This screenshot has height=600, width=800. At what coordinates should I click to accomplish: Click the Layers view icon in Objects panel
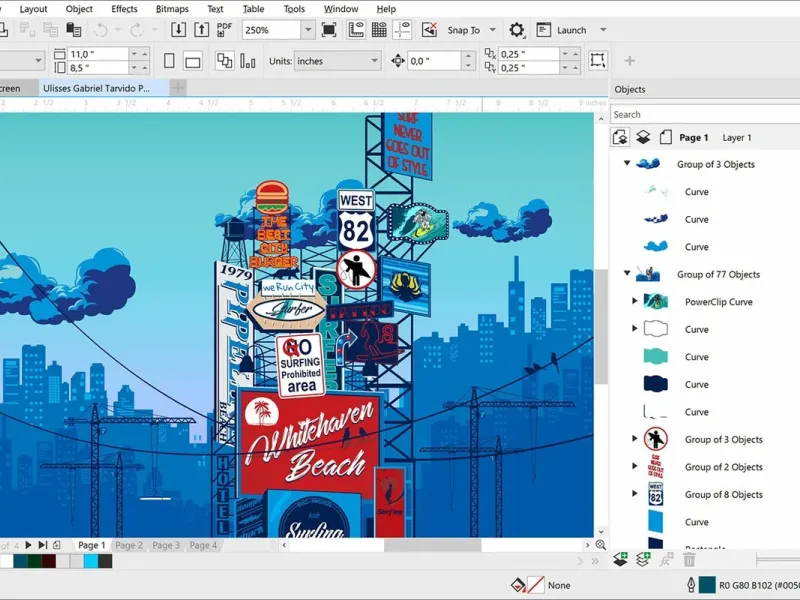click(x=643, y=138)
